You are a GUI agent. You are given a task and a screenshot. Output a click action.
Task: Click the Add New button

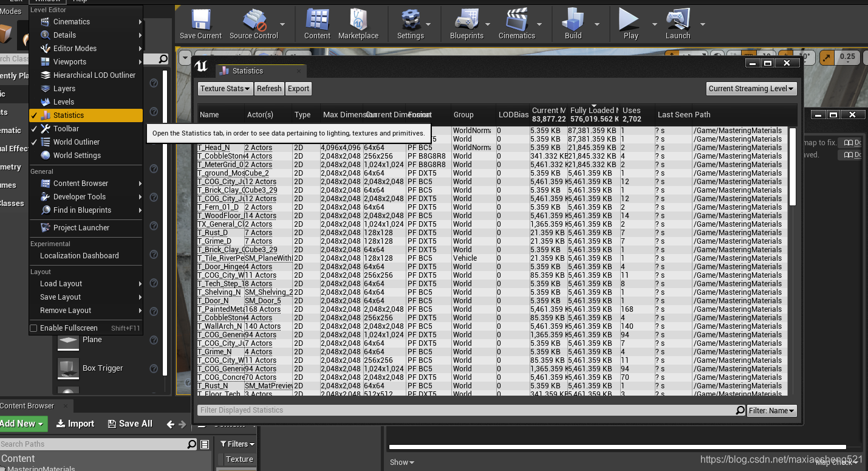(x=23, y=424)
